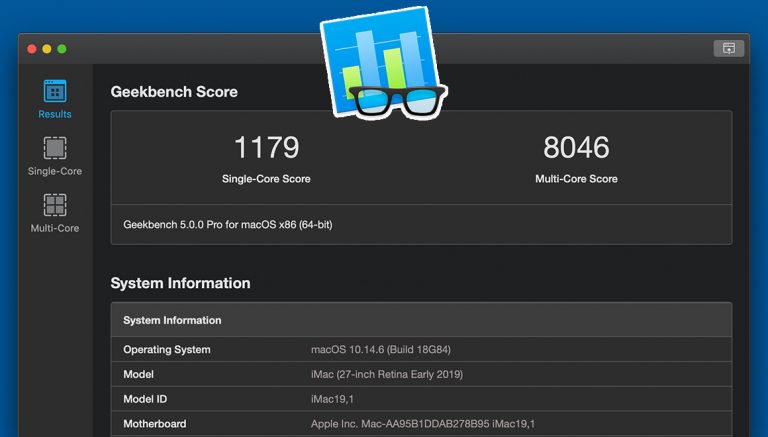
Task: Click the System Information table header row
Action: (421, 320)
